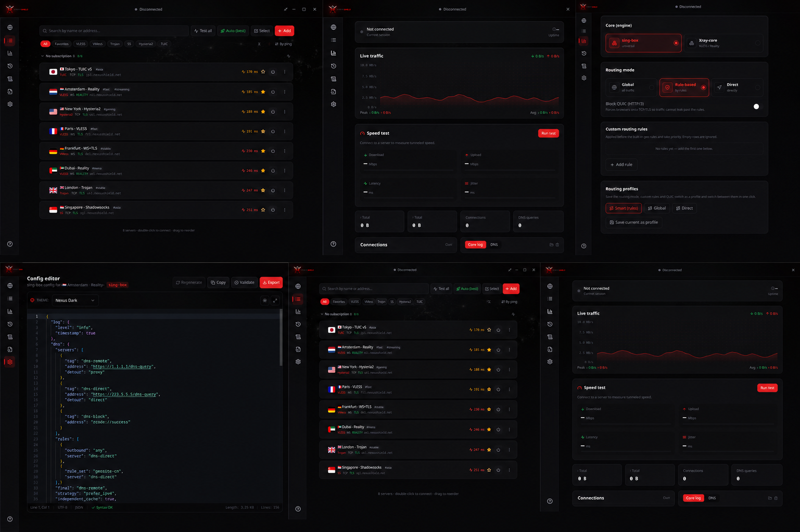Toggle favorite star on upper Singapore - Shadowsocks row
The width and height of the screenshot is (800, 532).
coord(263,210)
